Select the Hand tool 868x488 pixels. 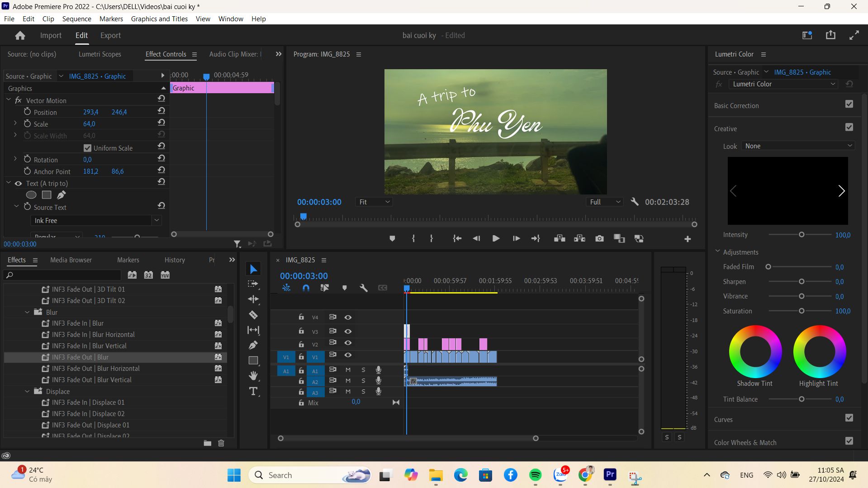point(253,375)
